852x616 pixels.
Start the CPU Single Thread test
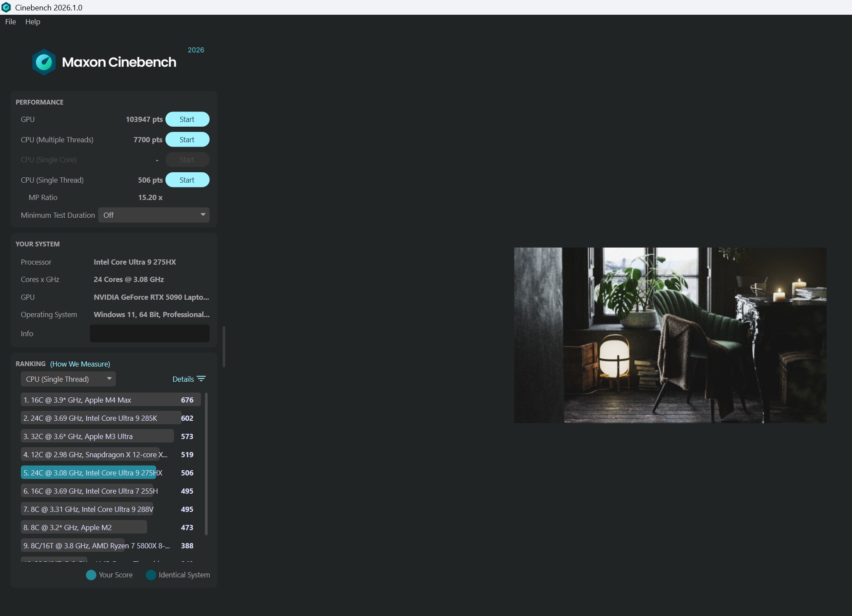click(187, 180)
